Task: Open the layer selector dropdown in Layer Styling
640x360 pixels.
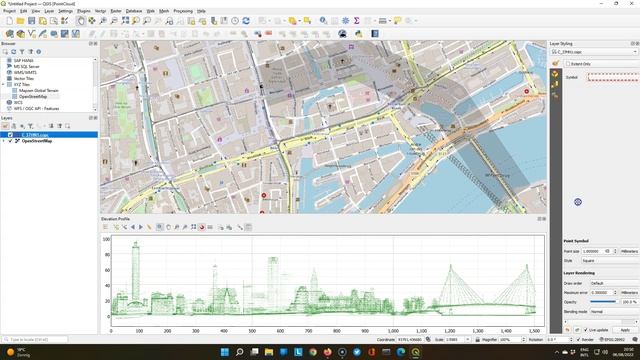Action: point(594,52)
